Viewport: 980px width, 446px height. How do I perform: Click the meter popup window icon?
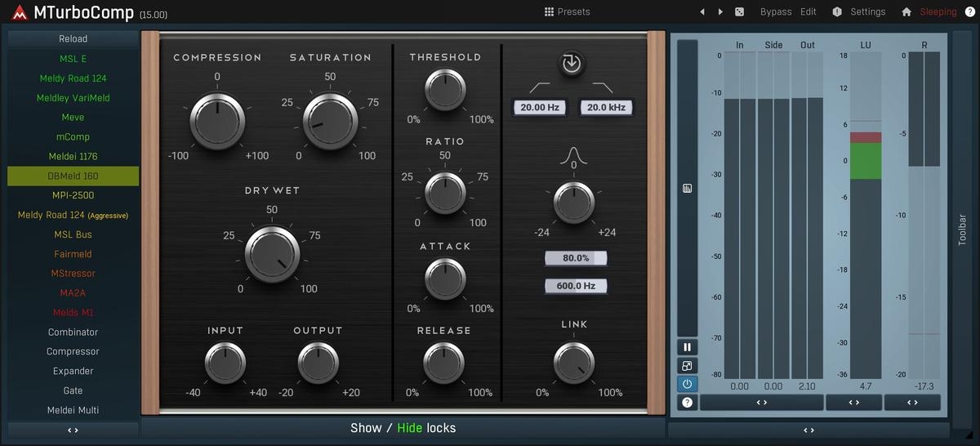[x=687, y=366]
